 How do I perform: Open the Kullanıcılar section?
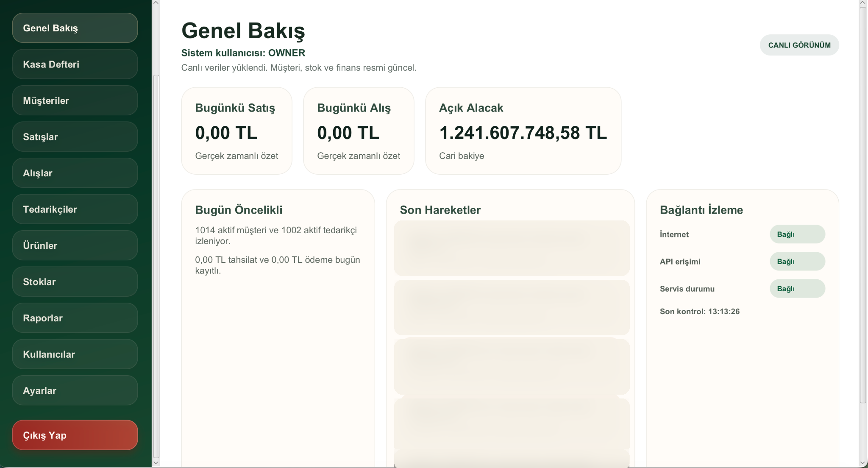75,354
